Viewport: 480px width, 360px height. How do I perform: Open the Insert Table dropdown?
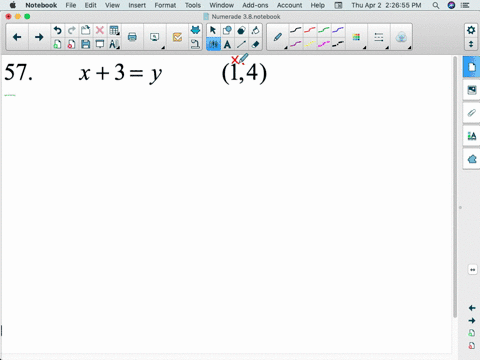[x=114, y=30]
